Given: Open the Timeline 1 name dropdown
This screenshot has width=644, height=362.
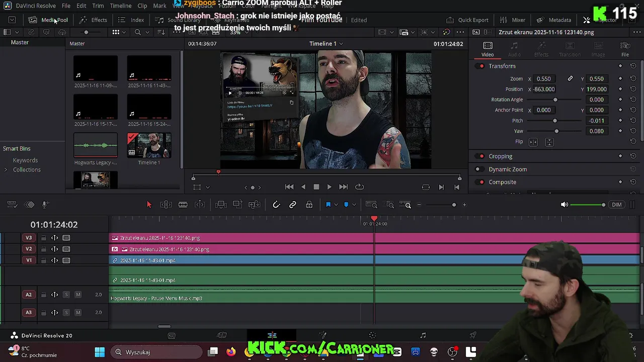Looking at the screenshot, I should click(x=341, y=44).
